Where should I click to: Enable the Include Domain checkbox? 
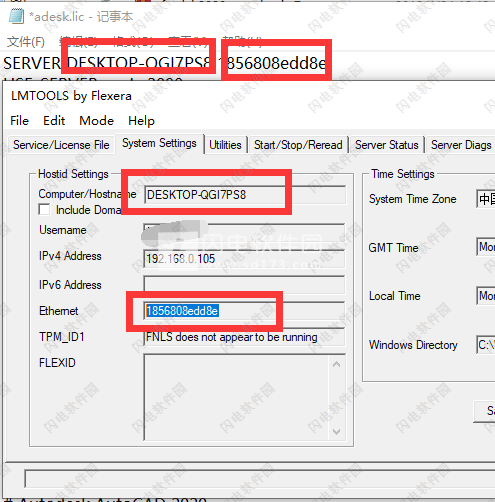tap(44, 210)
